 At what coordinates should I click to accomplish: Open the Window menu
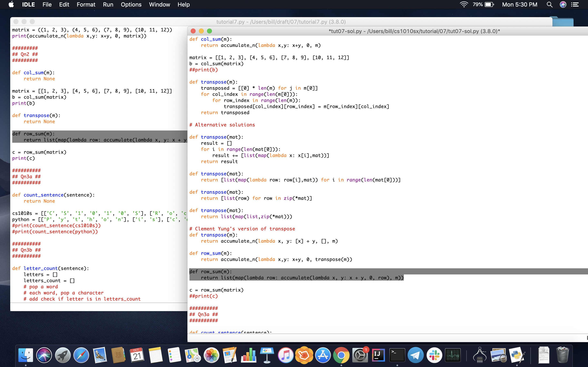tap(159, 5)
